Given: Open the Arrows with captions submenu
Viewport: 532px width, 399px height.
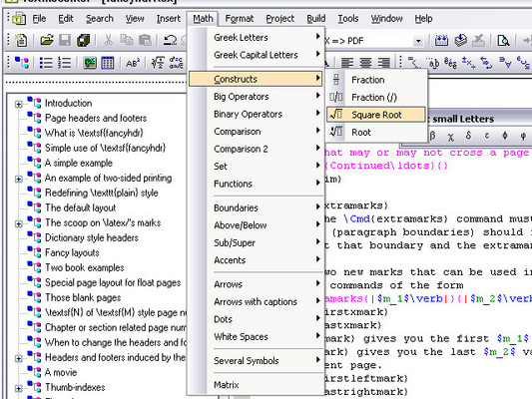Looking at the screenshot, I should click(x=257, y=301).
